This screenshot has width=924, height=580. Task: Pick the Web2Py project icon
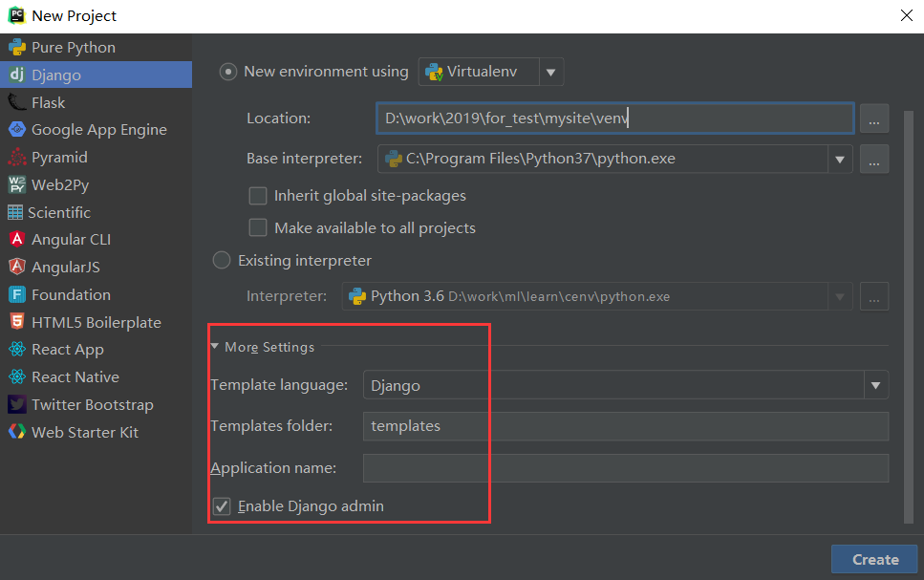16,185
